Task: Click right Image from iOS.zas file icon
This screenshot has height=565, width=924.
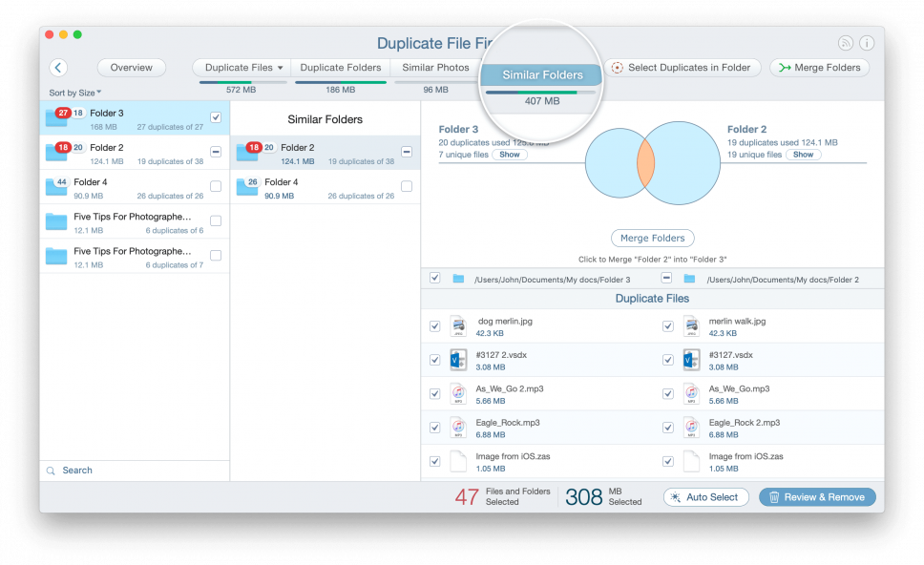Action: point(691,461)
